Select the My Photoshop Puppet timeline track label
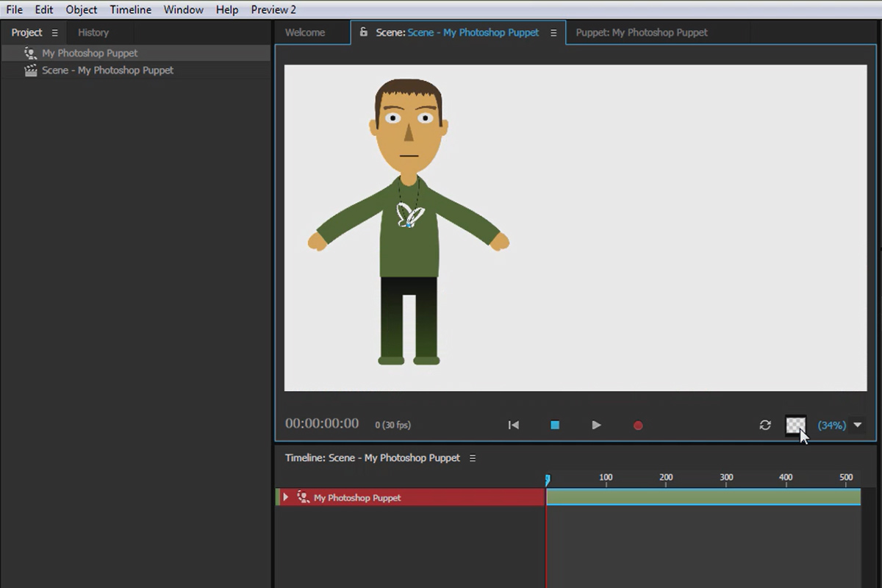Screen dimensions: 882x588 (x=357, y=498)
